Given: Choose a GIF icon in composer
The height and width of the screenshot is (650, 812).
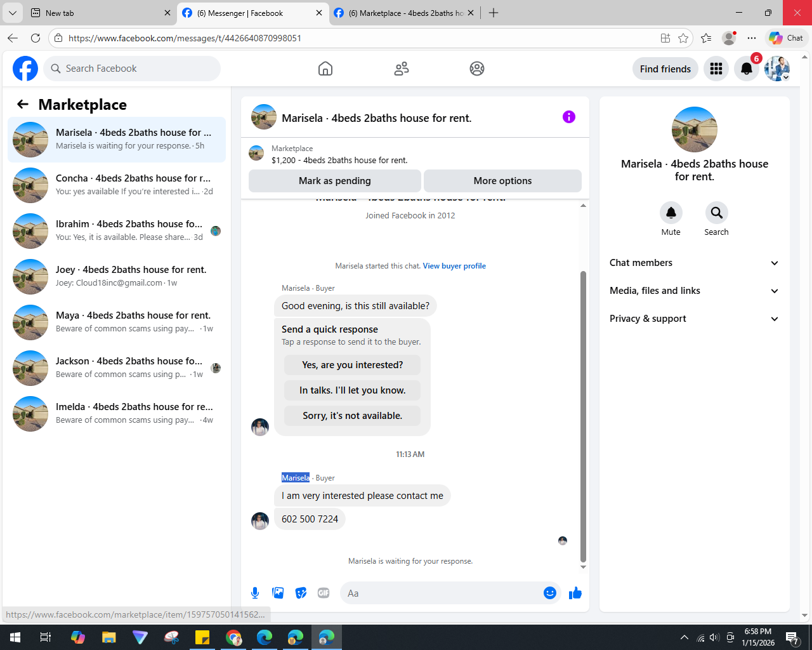Looking at the screenshot, I should point(324,593).
